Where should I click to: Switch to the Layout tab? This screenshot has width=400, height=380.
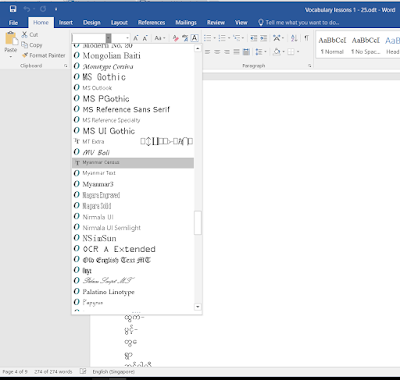[x=119, y=22]
